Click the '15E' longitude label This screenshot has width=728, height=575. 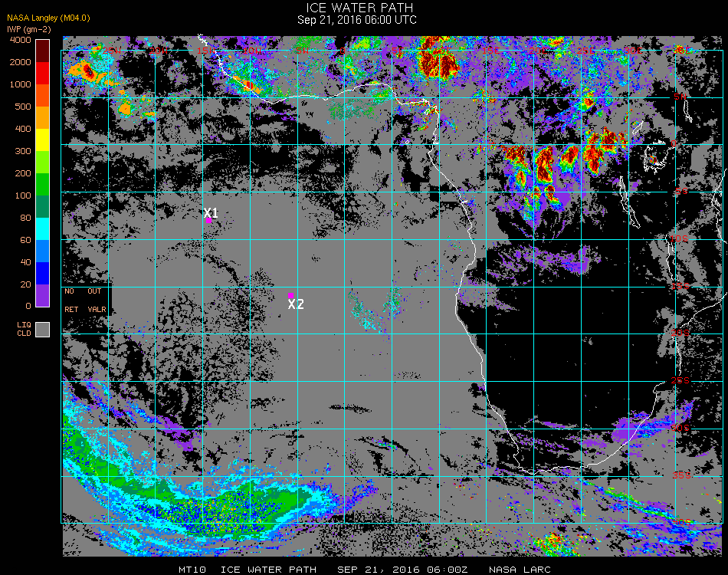coord(490,51)
